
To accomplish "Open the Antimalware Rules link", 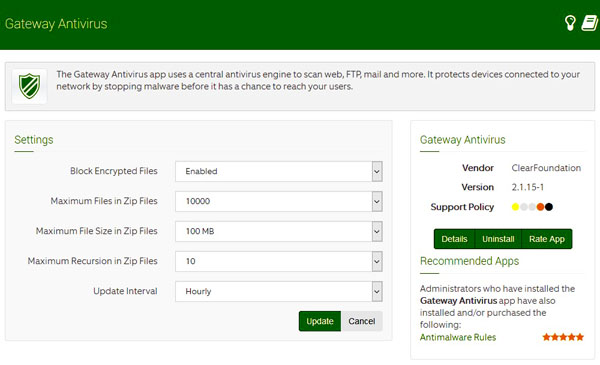I will (x=458, y=337).
